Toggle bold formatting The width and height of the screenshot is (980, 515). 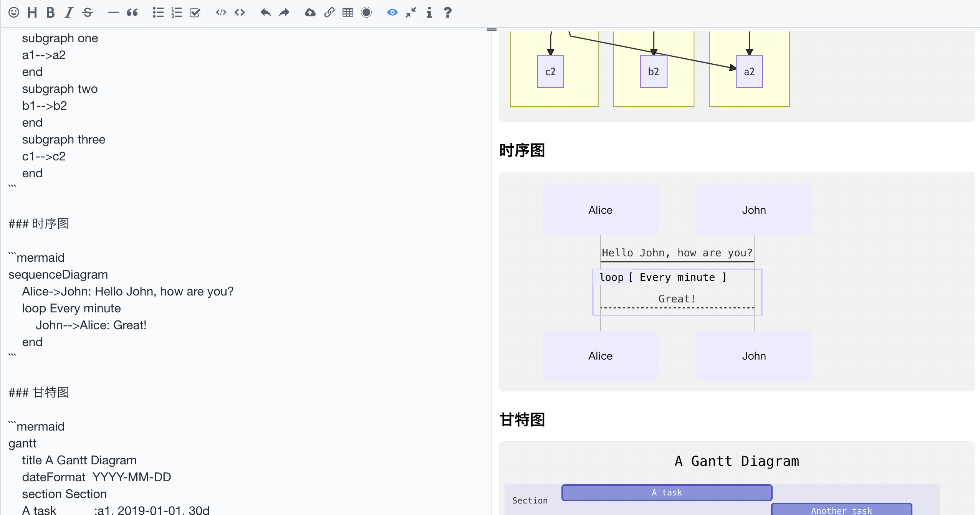[50, 13]
